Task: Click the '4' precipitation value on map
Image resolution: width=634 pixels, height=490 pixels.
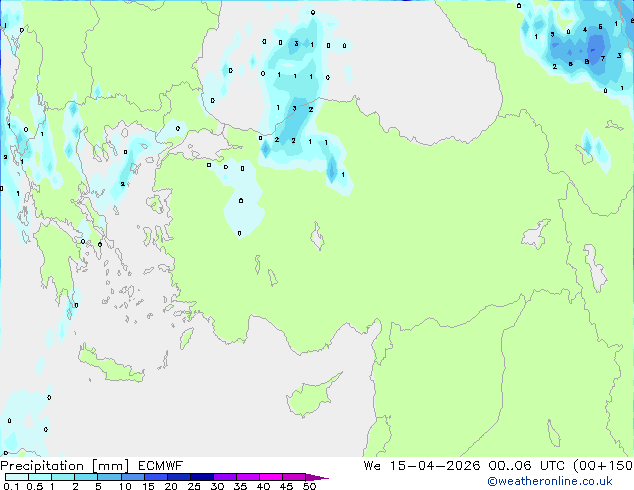Action: [585, 30]
